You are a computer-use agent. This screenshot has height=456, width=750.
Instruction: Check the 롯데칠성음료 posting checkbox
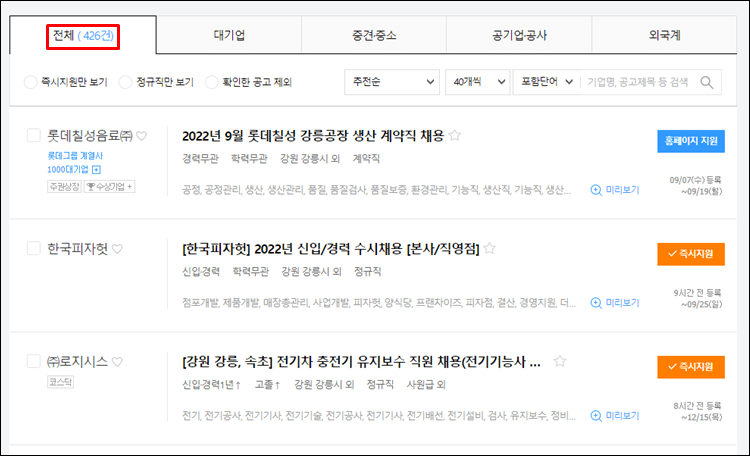point(33,135)
